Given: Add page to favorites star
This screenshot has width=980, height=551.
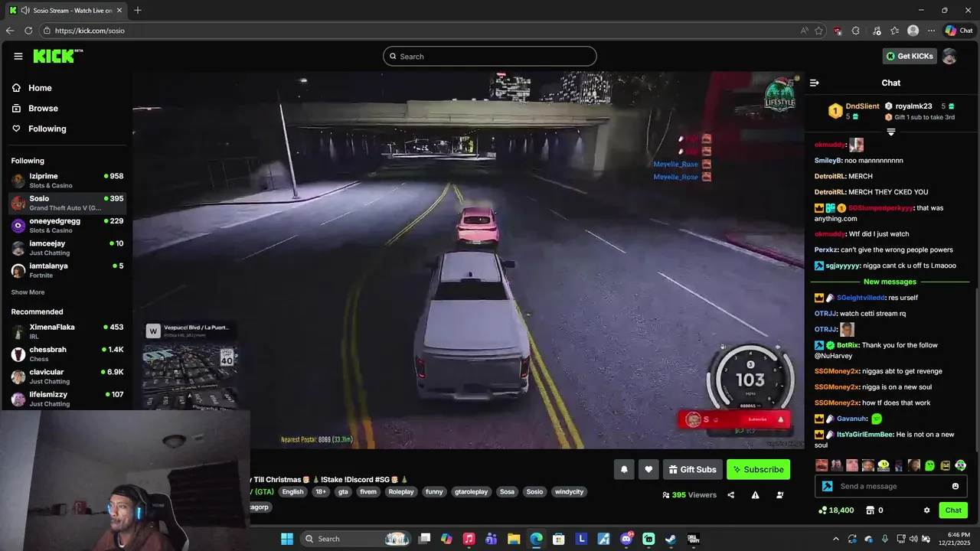Looking at the screenshot, I should (x=818, y=31).
